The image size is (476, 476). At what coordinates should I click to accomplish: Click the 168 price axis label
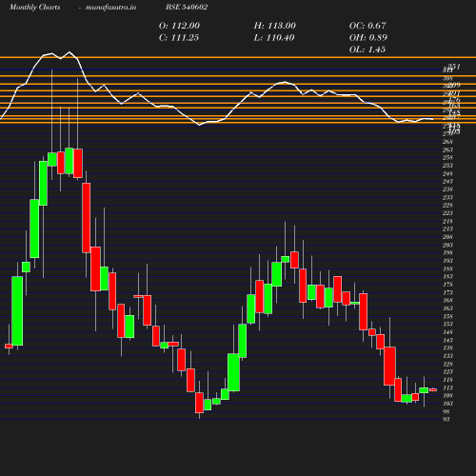point(447,300)
